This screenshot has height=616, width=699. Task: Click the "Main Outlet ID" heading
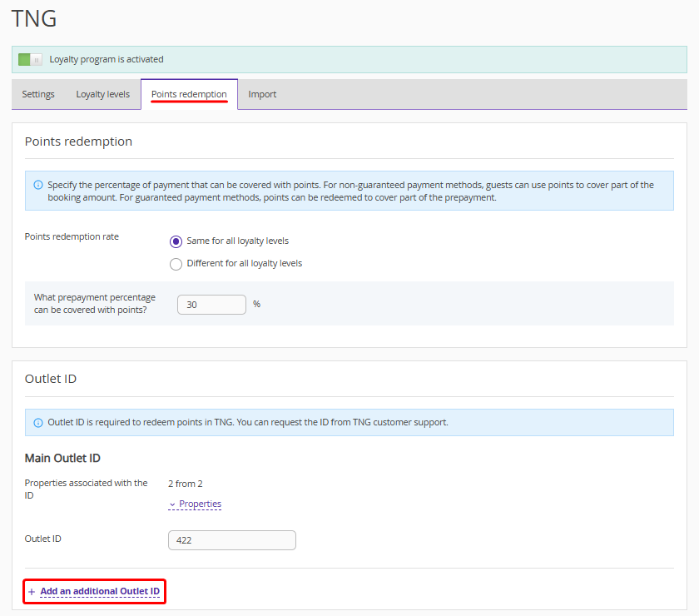(x=62, y=458)
